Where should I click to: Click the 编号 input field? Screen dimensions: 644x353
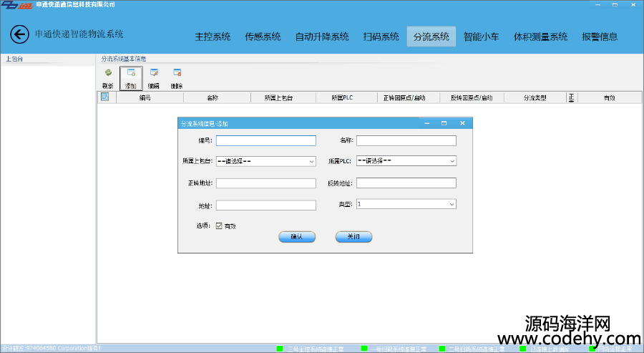pyautogui.click(x=265, y=141)
